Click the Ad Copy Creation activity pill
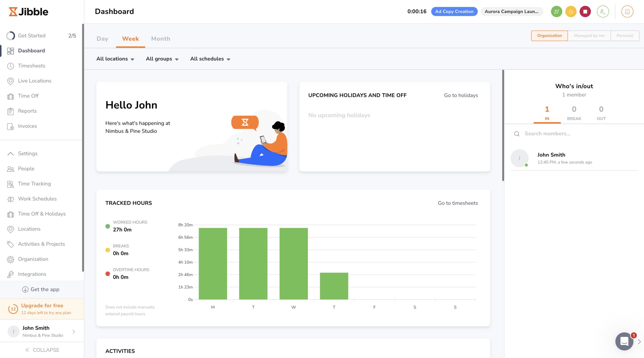 tap(454, 12)
